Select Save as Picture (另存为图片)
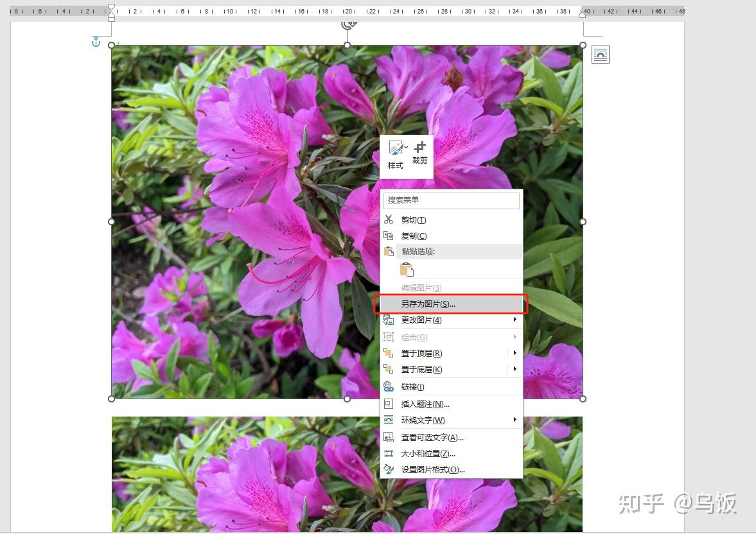The height and width of the screenshot is (534, 756). 452,304
